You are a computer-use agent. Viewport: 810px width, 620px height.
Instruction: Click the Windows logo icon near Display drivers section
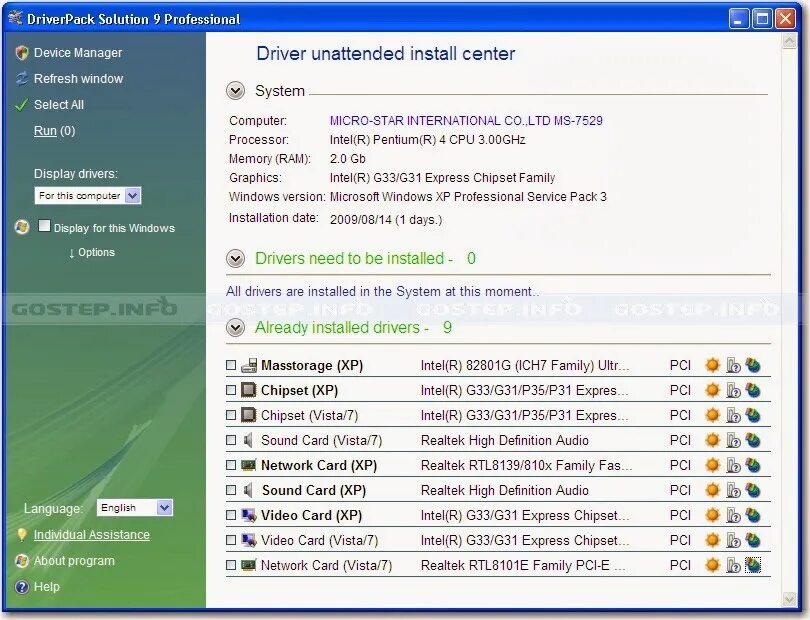coord(20,227)
